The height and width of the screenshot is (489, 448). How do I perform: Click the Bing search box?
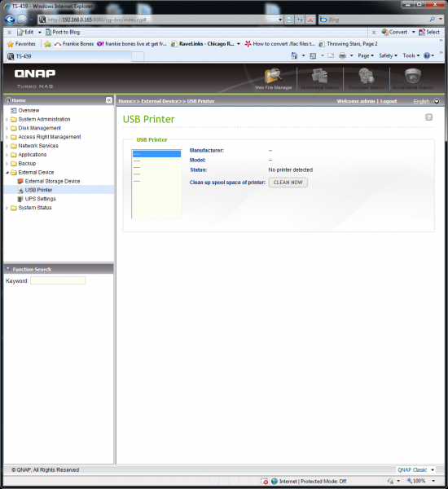[x=376, y=20]
